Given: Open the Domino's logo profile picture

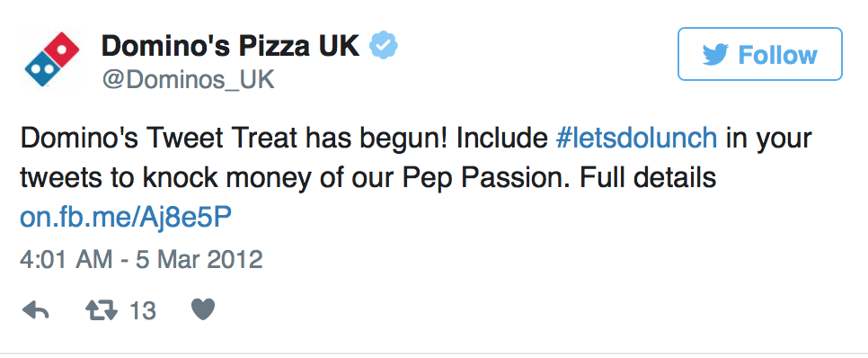Looking at the screenshot, I should pyautogui.click(x=52, y=60).
